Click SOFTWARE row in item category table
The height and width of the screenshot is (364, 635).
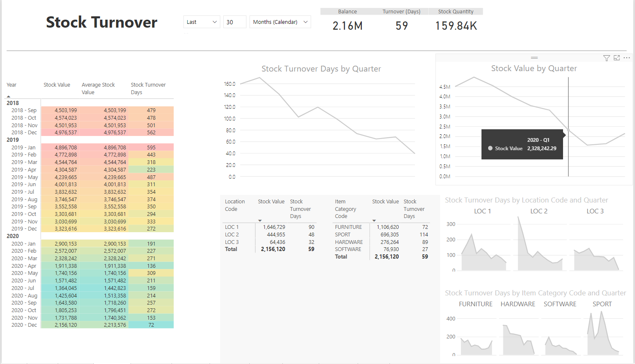[x=382, y=249]
